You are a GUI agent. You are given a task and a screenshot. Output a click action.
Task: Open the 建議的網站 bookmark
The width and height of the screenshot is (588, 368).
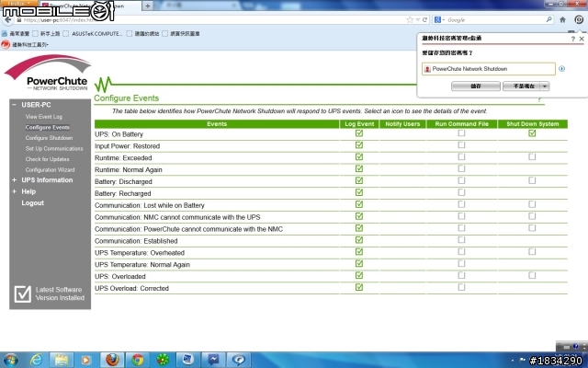[x=143, y=34]
